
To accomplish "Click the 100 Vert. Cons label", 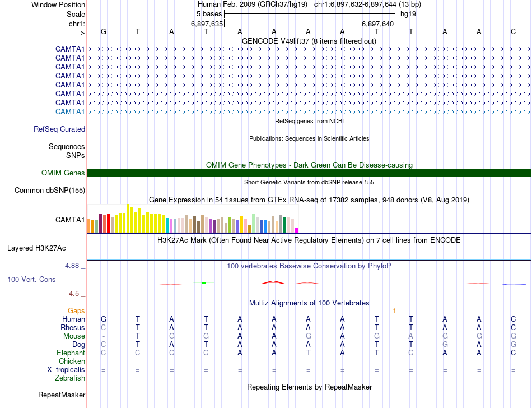I will (31, 279).
